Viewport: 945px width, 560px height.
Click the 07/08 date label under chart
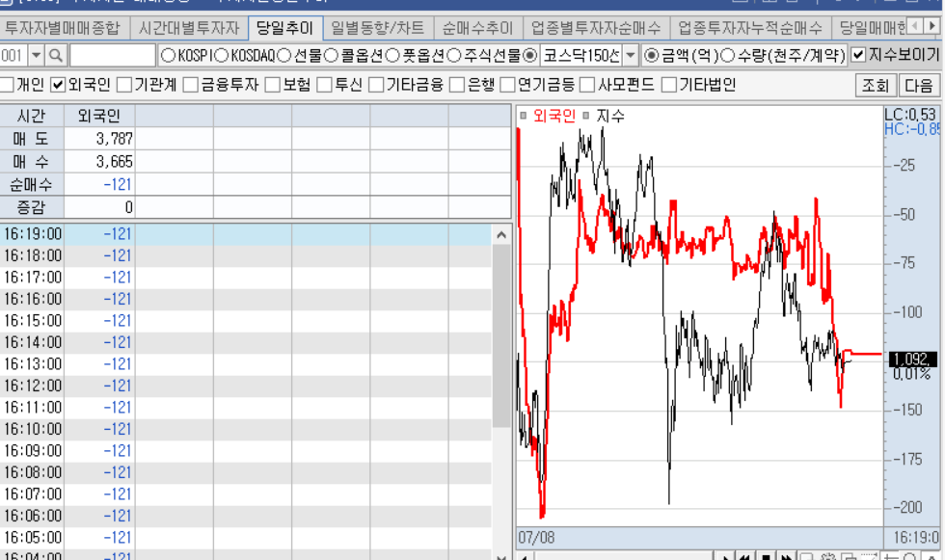tap(536, 538)
